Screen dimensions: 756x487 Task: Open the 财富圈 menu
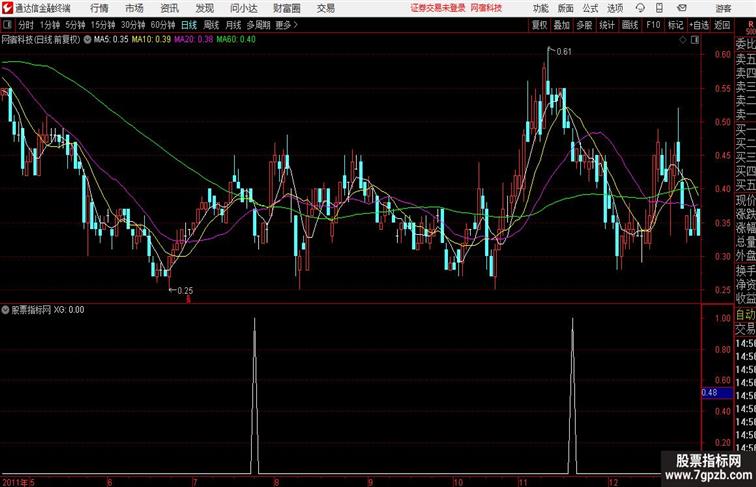[x=286, y=8]
